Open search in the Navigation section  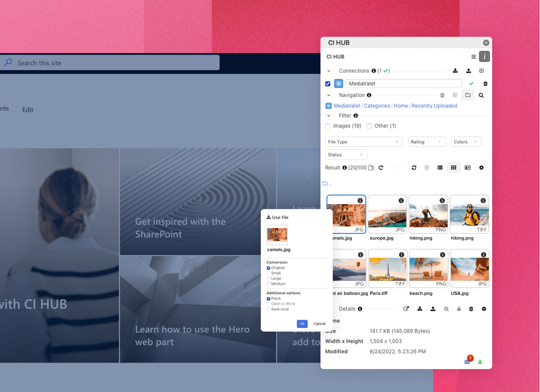[x=481, y=95]
